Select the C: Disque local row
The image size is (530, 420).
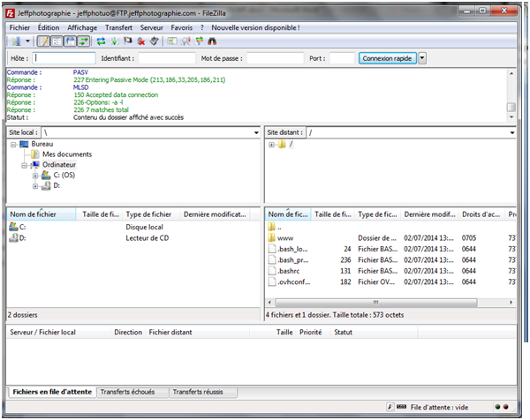click(133, 227)
